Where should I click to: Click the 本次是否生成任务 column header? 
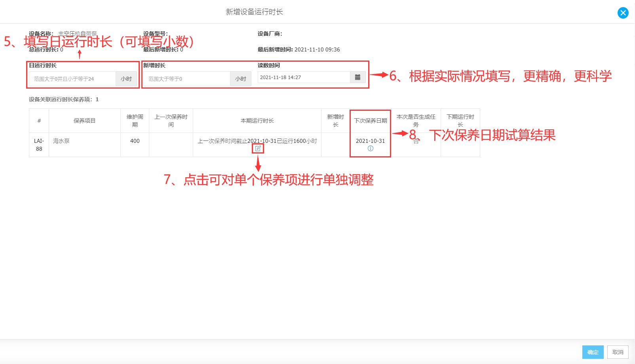point(416,121)
